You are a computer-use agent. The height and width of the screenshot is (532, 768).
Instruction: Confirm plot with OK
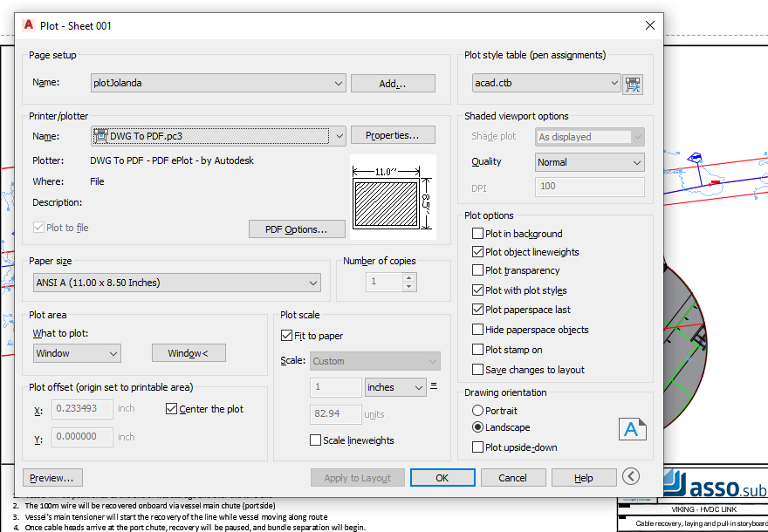click(x=442, y=478)
